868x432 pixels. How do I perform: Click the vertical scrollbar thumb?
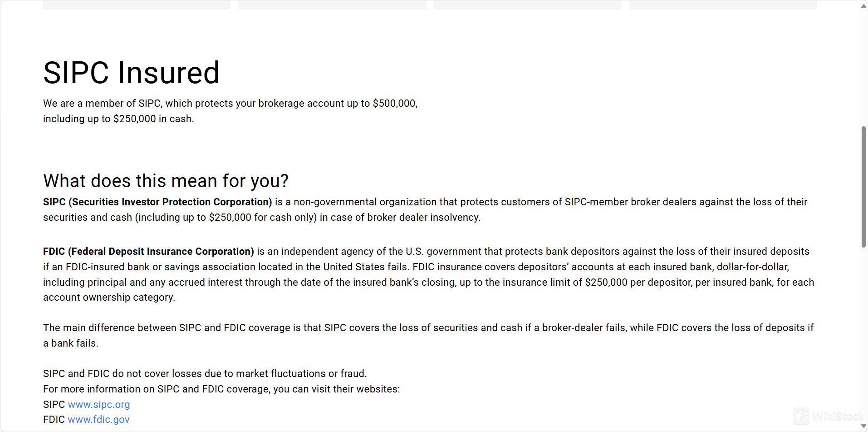click(x=863, y=187)
